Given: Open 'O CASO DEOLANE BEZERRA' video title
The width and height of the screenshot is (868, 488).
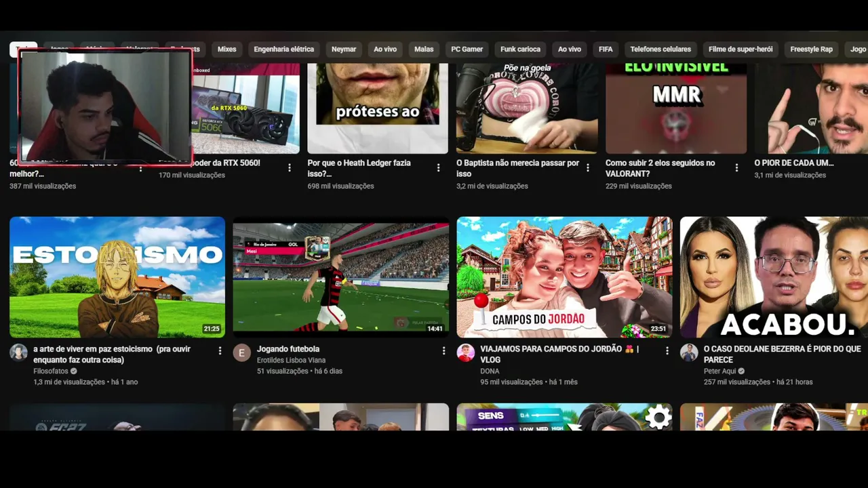Looking at the screenshot, I should click(782, 354).
